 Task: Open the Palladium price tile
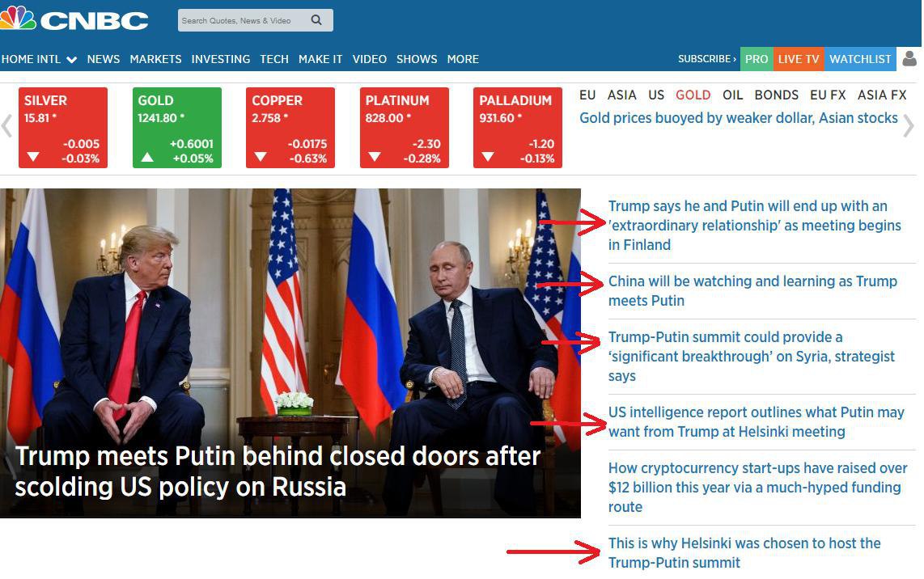pos(517,128)
